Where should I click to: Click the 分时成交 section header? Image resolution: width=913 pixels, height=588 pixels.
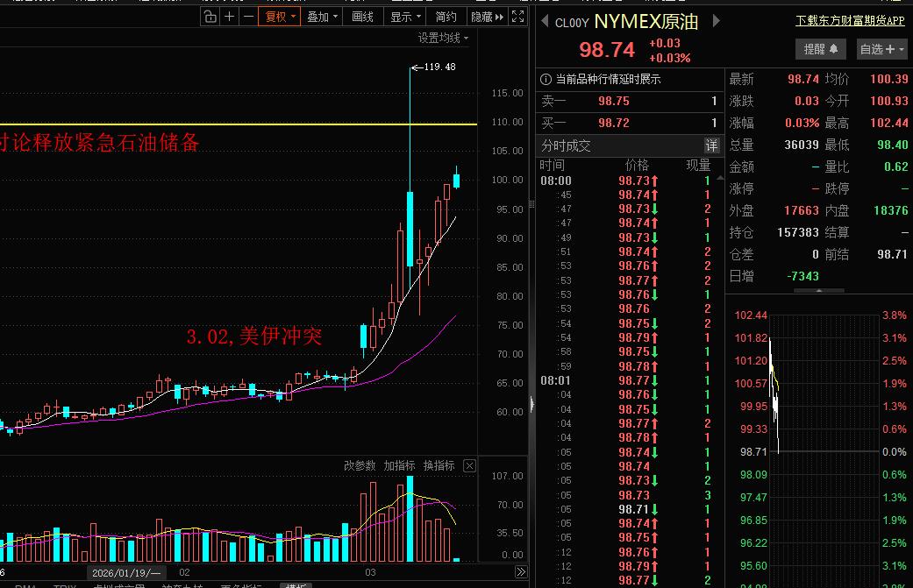pos(566,145)
